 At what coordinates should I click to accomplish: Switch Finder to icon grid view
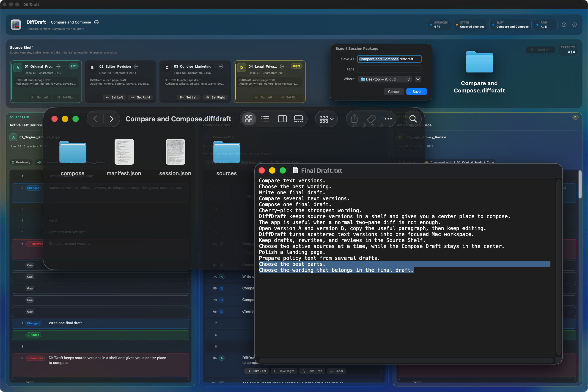coord(249,119)
